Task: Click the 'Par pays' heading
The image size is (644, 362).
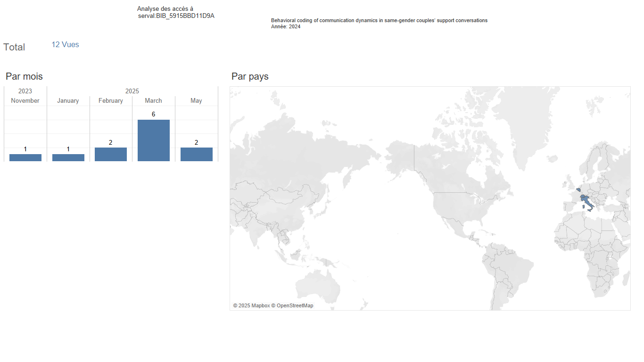Action: pos(250,76)
